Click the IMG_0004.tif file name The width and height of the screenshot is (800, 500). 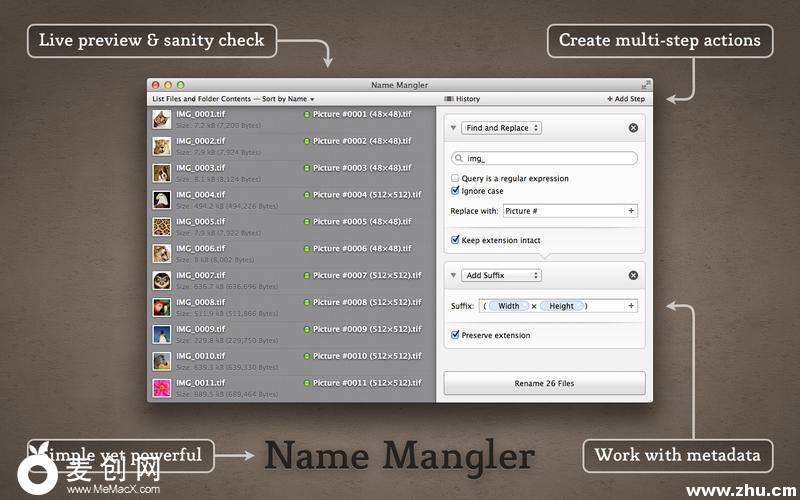(201, 195)
